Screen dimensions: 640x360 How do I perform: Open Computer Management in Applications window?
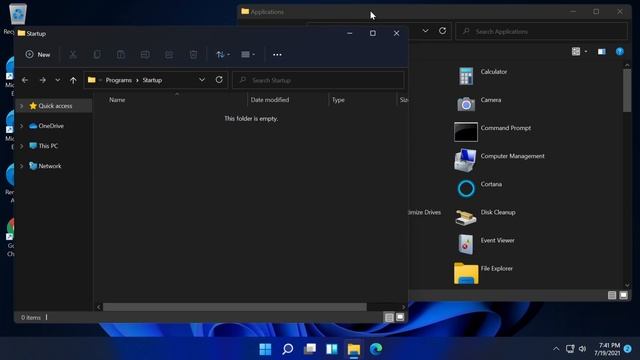coord(499,160)
